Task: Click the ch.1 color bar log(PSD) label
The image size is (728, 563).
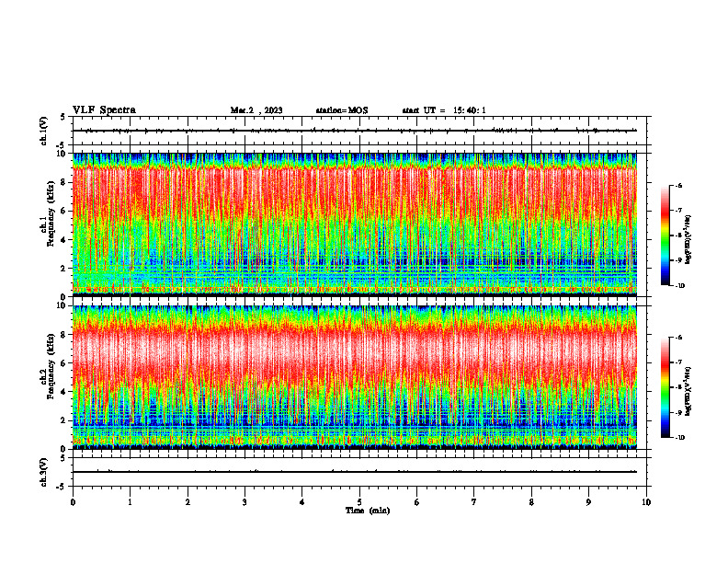Action: click(x=688, y=240)
